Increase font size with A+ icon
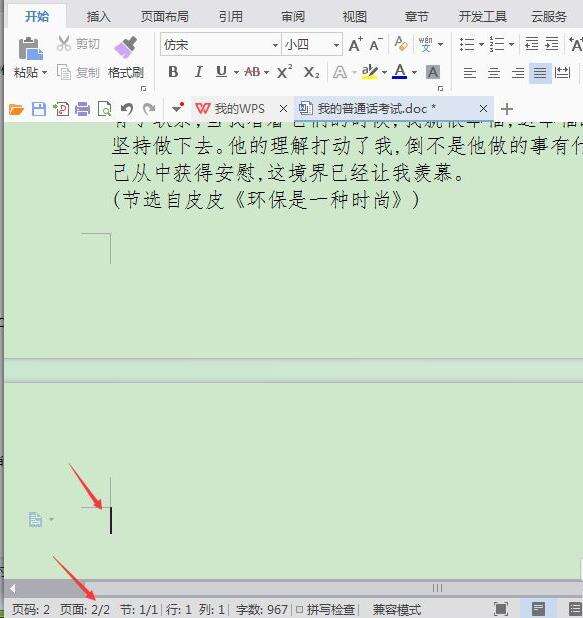583x618 pixels. [x=355, y=45]
